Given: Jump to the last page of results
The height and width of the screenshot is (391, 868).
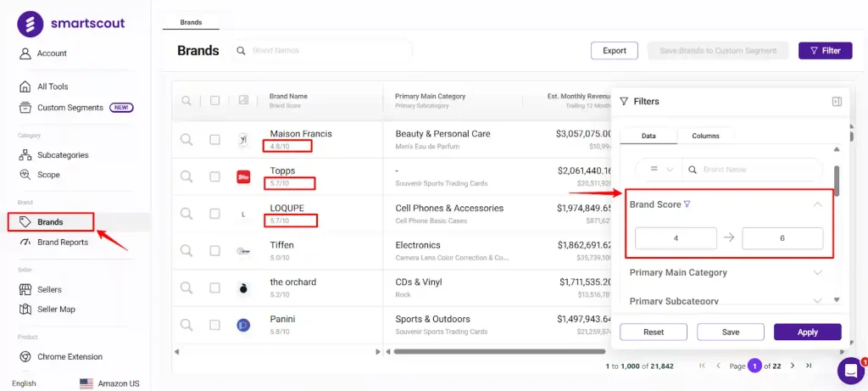Looking at the screenshot, I should (808, 366).
